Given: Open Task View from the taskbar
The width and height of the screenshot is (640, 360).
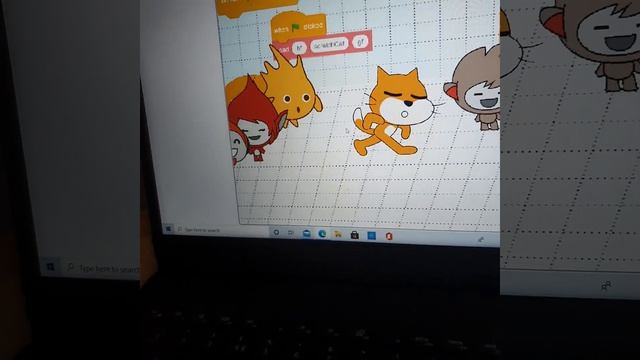Looking at the screenshot, I should (291, 233).
